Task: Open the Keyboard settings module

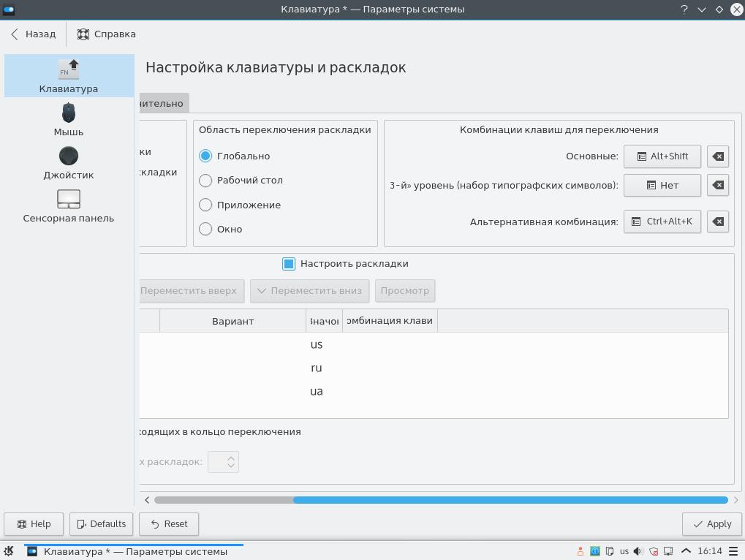Action: [x=69, y=76]
